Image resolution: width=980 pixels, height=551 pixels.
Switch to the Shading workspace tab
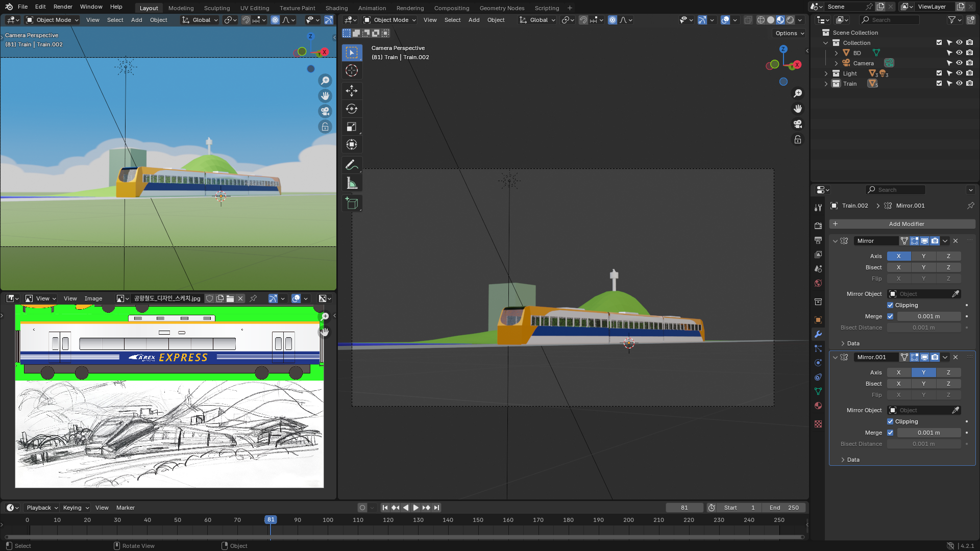tap(336, 8)
